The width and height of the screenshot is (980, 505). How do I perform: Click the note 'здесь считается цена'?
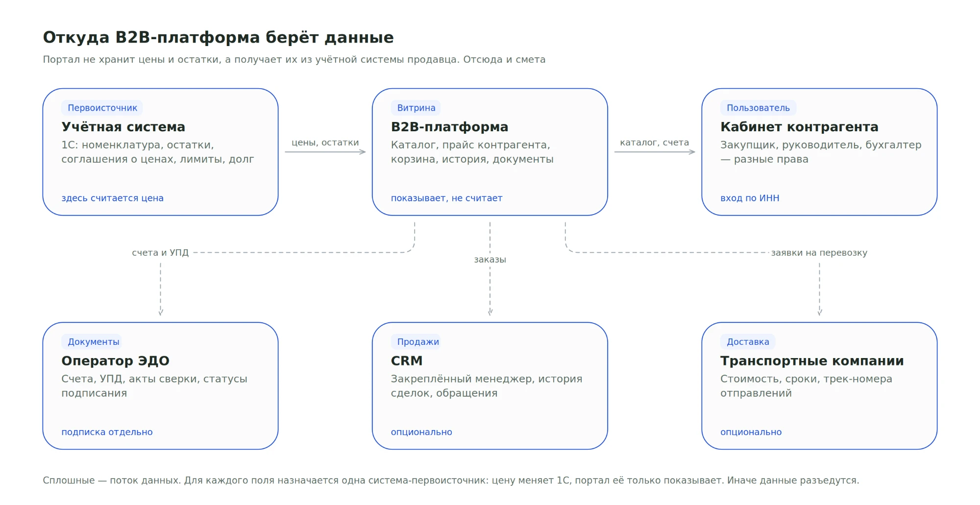click(x=112, y=198)
